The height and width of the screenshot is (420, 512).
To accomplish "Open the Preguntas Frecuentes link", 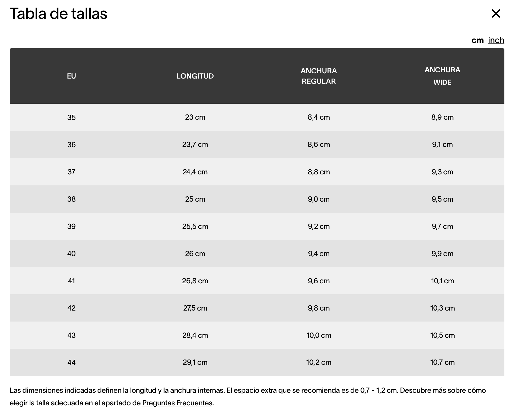I will 177,403.
